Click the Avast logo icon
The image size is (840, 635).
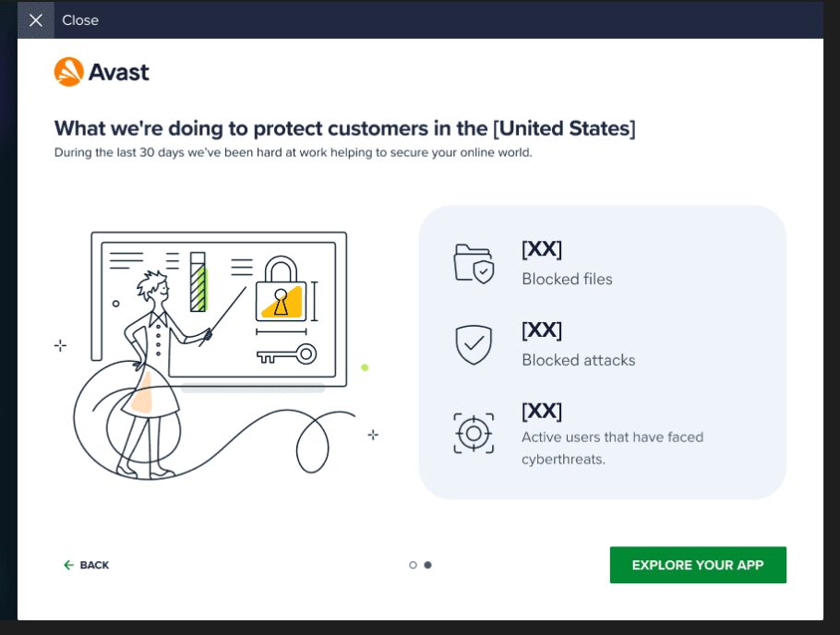tap(69, 72)
